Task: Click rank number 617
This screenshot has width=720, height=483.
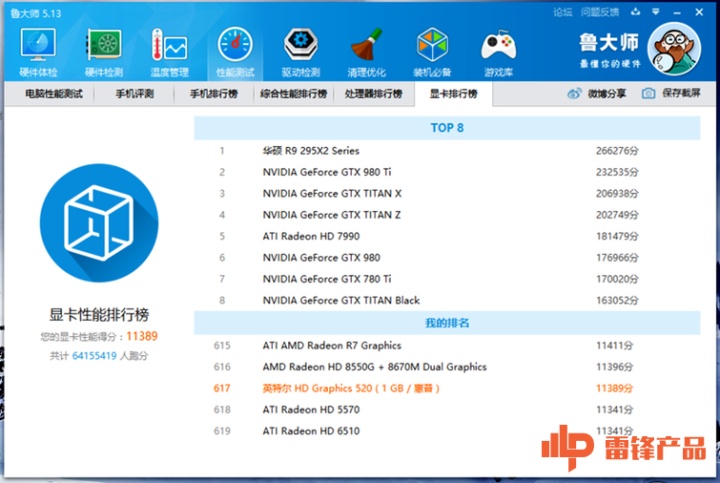Action: tap(222, 388)
